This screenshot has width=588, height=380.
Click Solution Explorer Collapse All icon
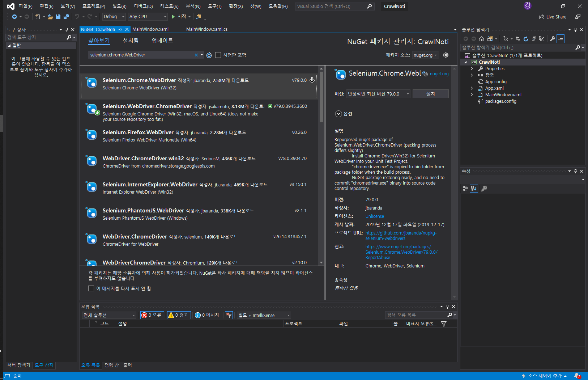pyautogui.click(x=534, y=39)
